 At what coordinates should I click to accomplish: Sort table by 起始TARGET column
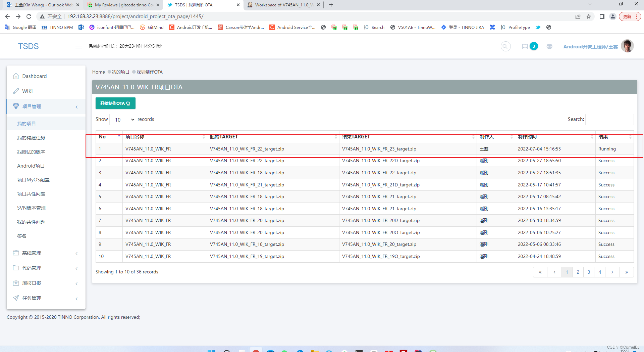(273, 137)
